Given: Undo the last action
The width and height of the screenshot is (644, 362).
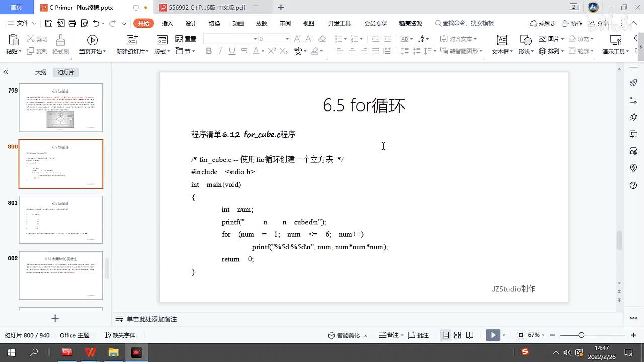Looking at the screenshot, I should (96, 23).
